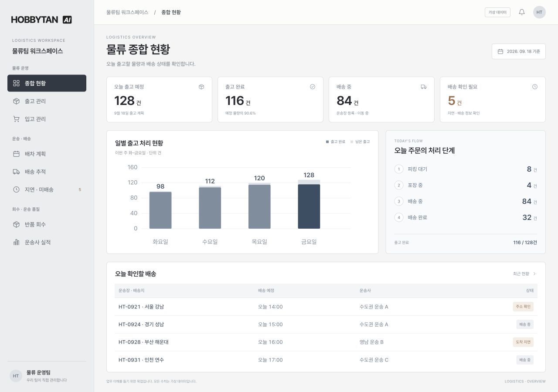Click the truck icon on 배송 중 card
The height and width of the screenshot is (392, 558).
coord(424,87)
